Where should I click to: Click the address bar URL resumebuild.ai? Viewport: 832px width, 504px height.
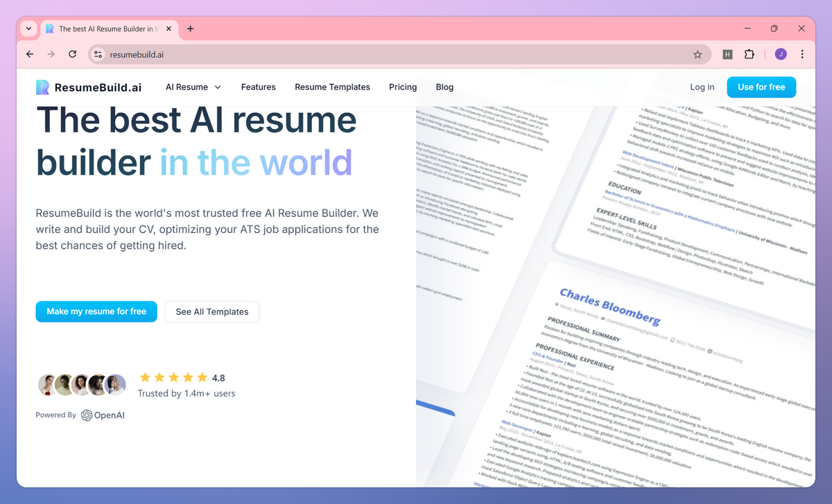click(x=137, y=54)
